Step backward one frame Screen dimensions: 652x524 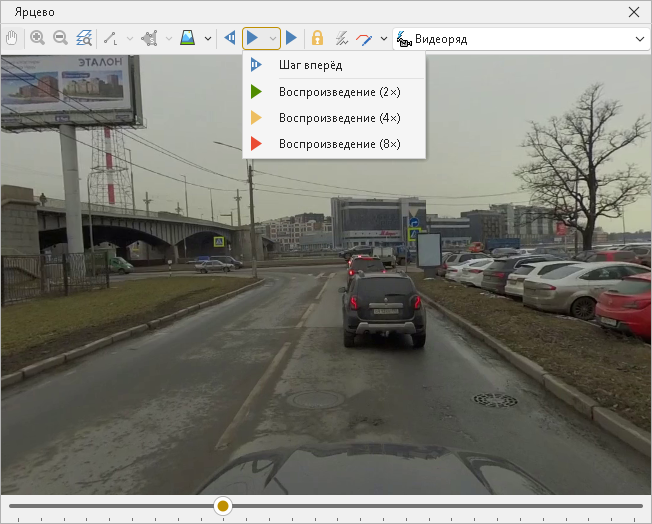(x=229, y=39)
